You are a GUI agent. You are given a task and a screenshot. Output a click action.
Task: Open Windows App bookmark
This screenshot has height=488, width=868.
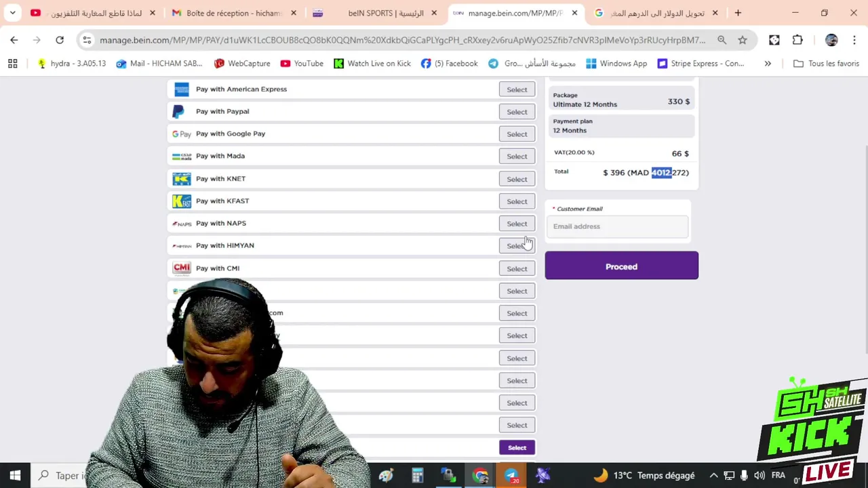tap(616, 64)
